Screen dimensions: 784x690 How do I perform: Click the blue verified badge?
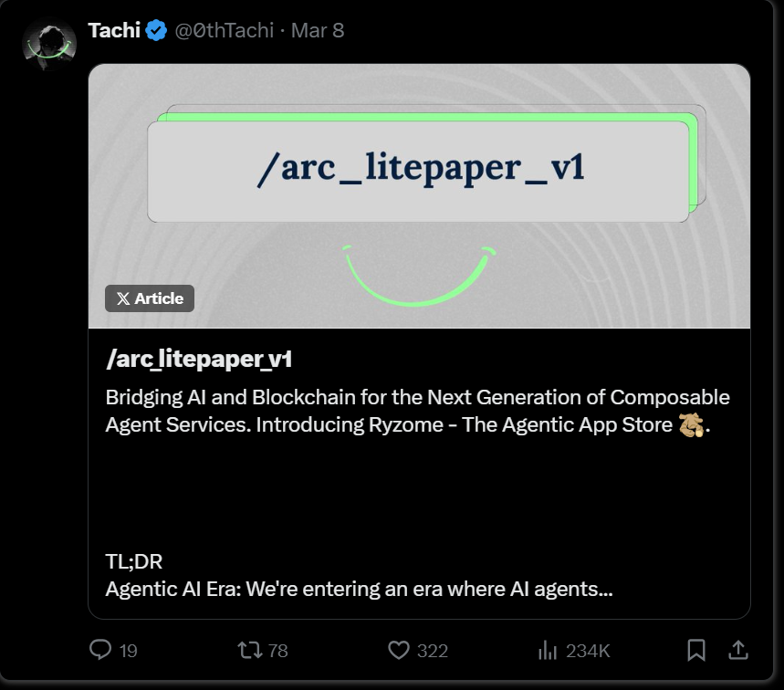156,30
